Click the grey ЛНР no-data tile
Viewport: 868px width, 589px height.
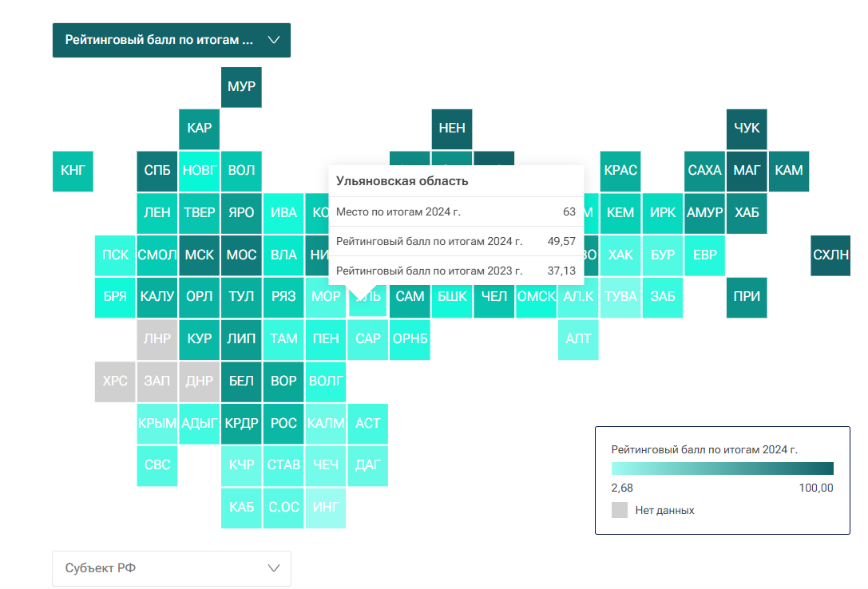[x=157, y=339]
